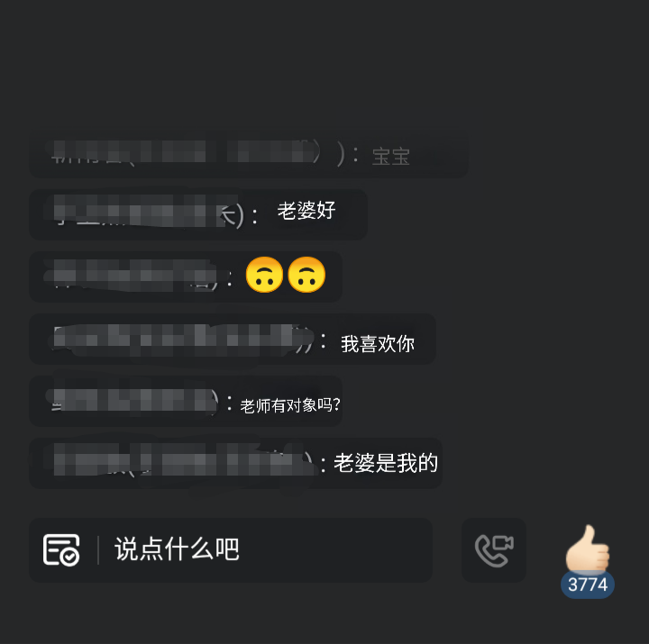The width and height of the screenshot is (649, 644).
Task: Tap the faded 宝宝 comment text
Action: point(391,158)
